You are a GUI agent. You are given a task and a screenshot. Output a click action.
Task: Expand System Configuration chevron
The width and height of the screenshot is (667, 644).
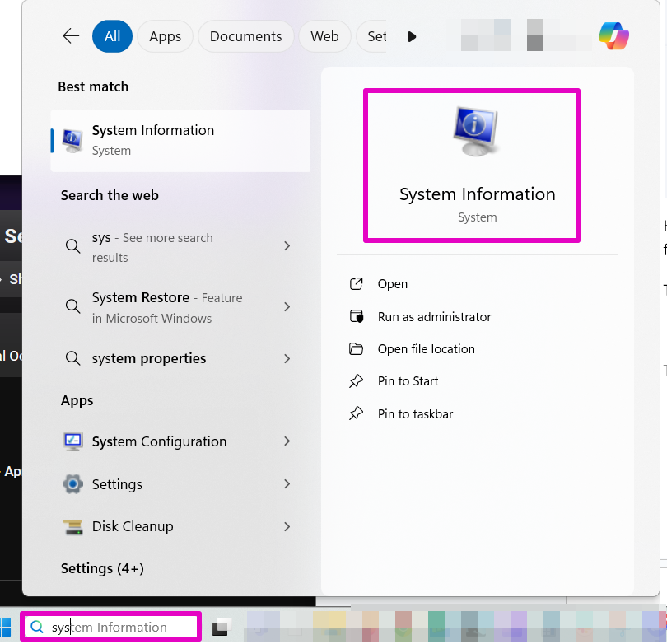(x=287, y=441)
